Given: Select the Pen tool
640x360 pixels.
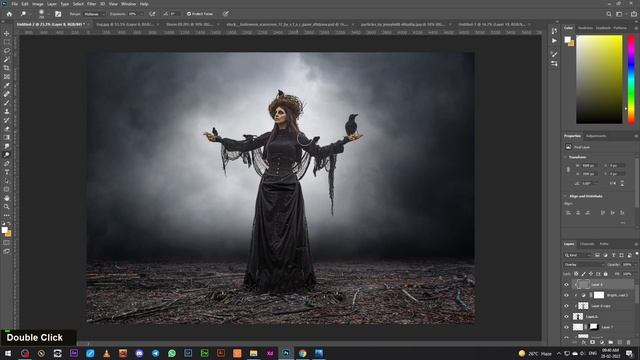Looking at the screenshot, I should coord(7,163).
